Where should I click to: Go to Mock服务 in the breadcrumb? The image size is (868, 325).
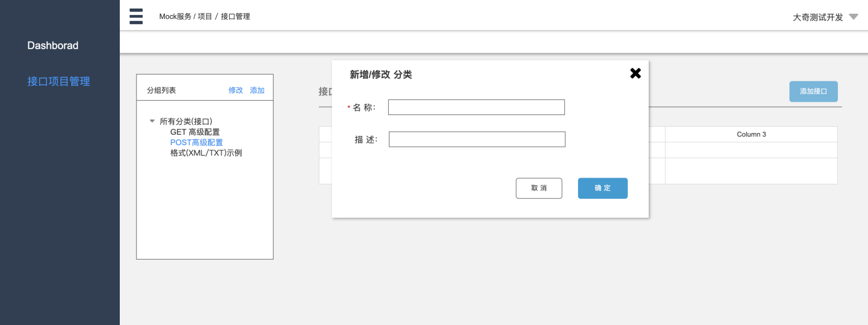[x=175, y=16]
